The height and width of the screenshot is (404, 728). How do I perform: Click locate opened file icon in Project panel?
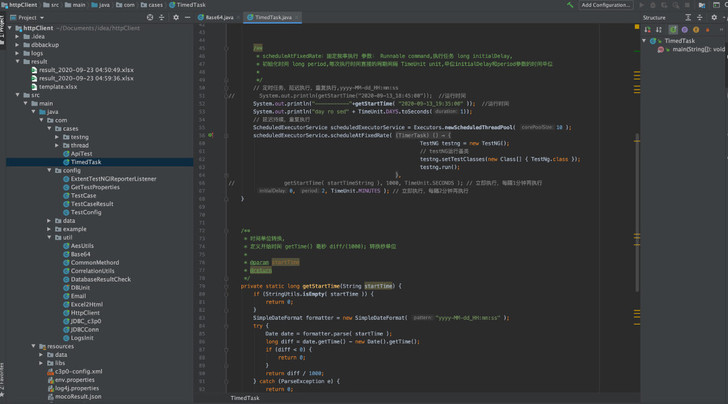(151, 17)
